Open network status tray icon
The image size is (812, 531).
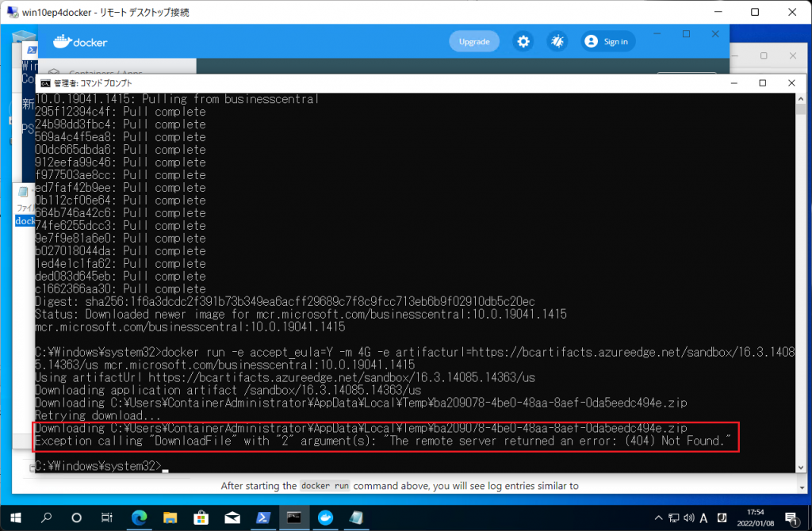tap(674, 518)
